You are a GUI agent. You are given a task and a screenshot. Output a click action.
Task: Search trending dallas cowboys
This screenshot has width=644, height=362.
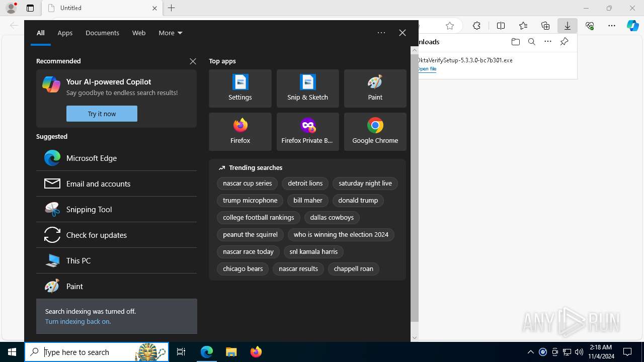click(332, 218)
